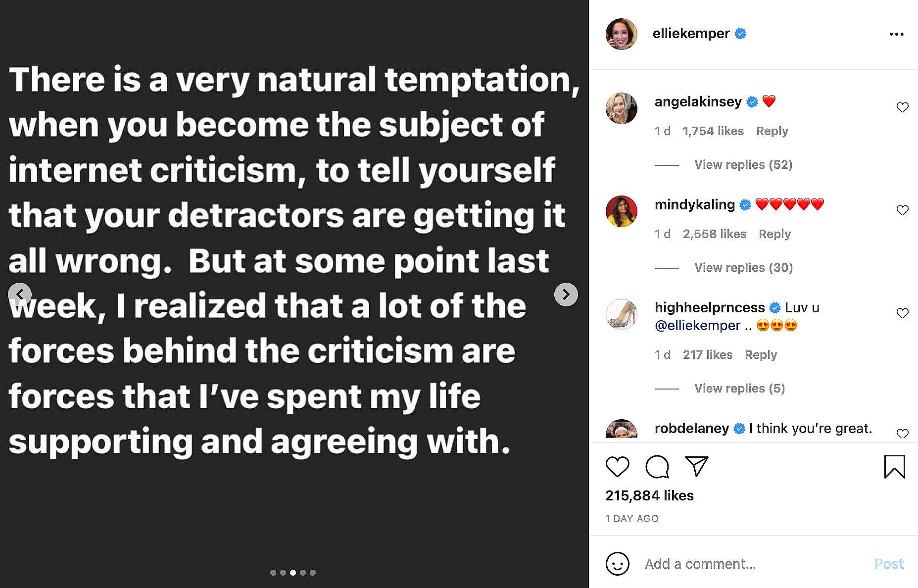This screenshot has width=918, height=588.
Task: Click the comment speech bubble icon
Action: click(657, 467)
